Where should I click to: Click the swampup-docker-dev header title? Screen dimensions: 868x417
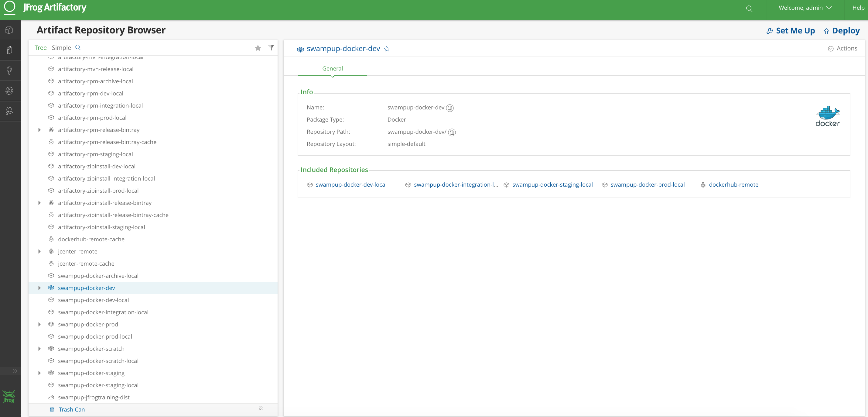pyautogui.click(x=343, y=49)
